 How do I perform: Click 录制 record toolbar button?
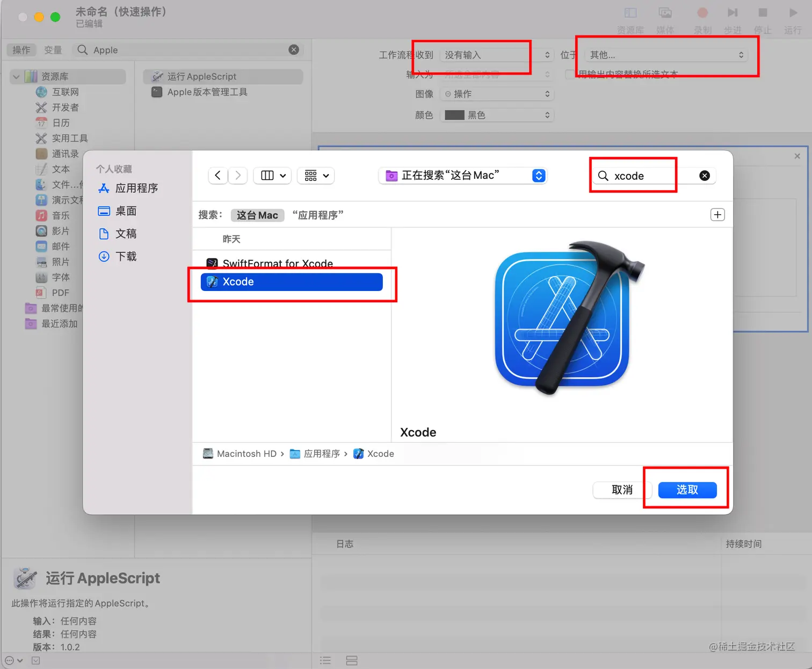[702, 20]
